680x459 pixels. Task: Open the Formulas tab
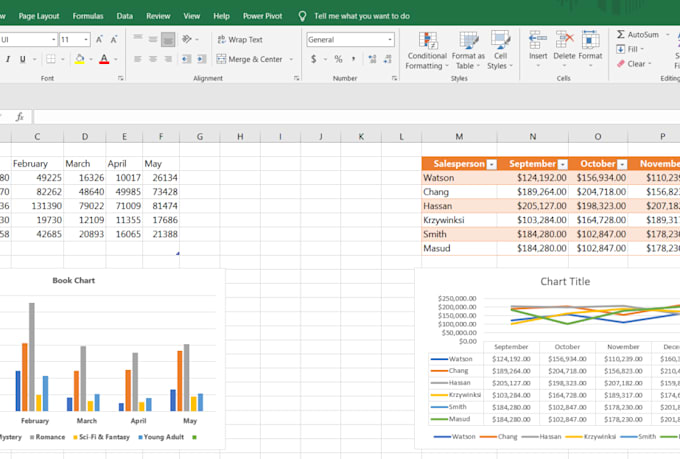click(88, 16)
